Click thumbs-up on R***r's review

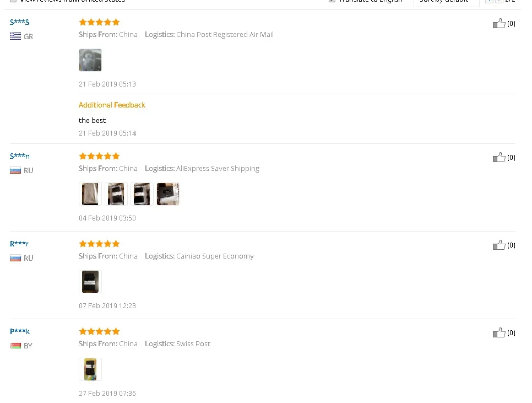tap(499, 245)
